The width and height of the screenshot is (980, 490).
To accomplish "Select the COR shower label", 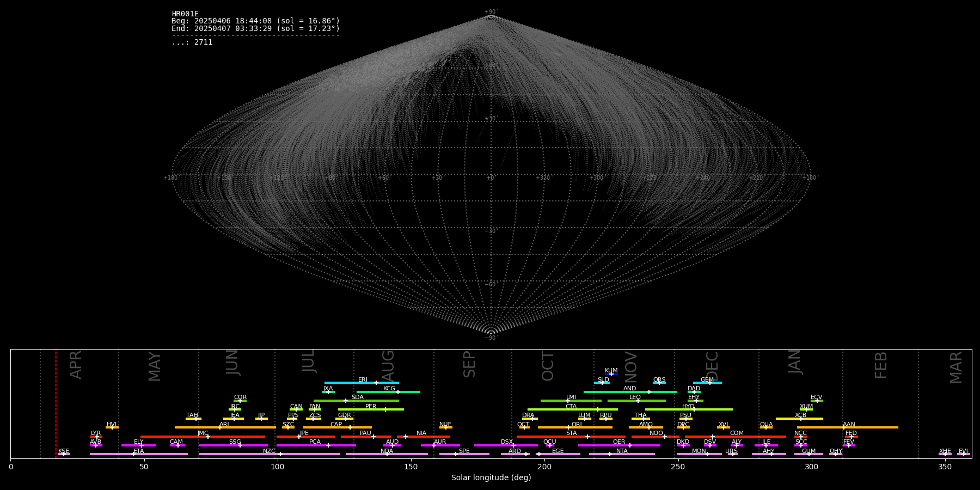I will (x=240, y=397).
